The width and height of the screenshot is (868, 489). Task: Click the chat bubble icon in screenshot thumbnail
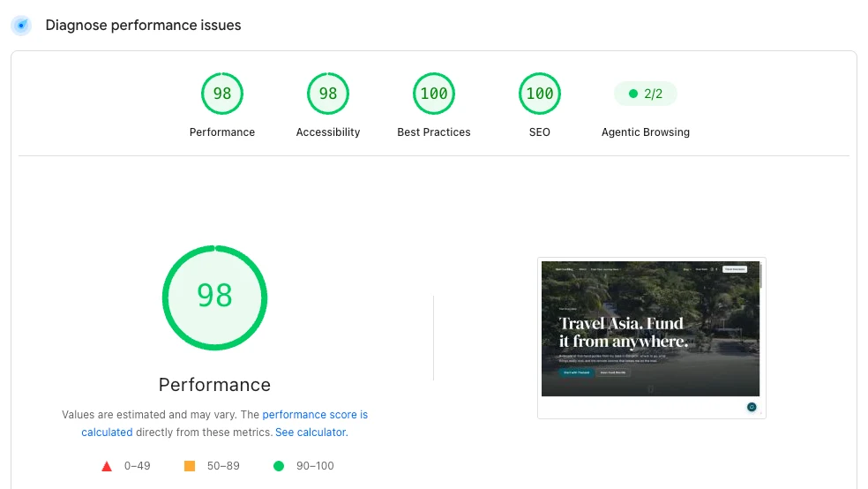[x=752, y=407]
